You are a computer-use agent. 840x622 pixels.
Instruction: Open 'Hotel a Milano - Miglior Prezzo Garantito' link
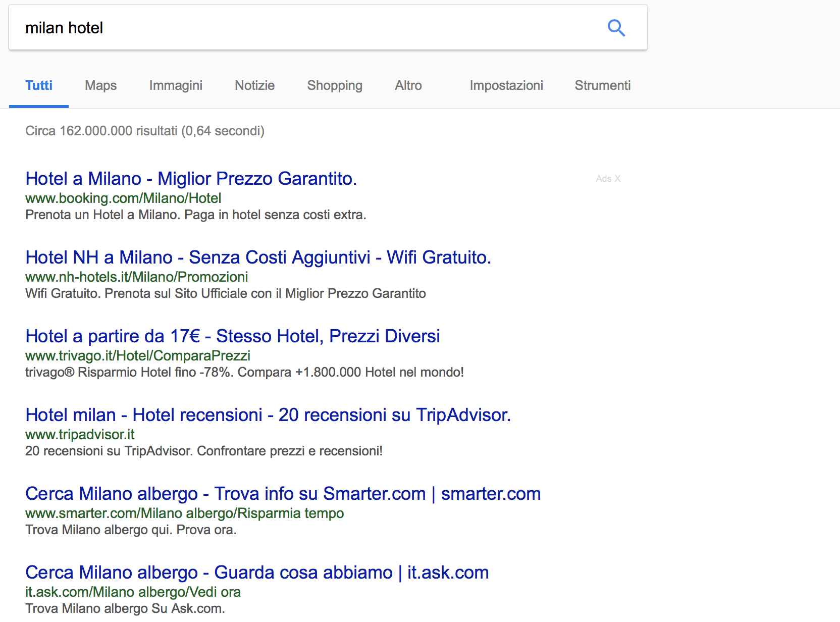(x=191, y=179)
